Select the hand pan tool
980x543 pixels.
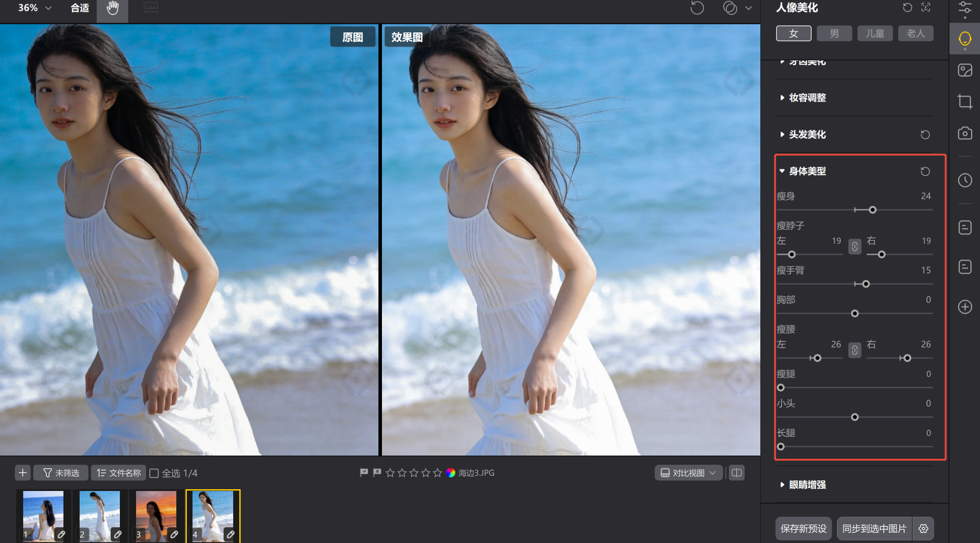(x=112, y=9)
